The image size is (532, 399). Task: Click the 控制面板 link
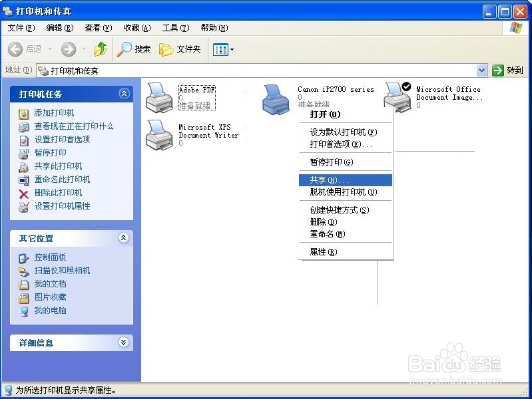50,257
